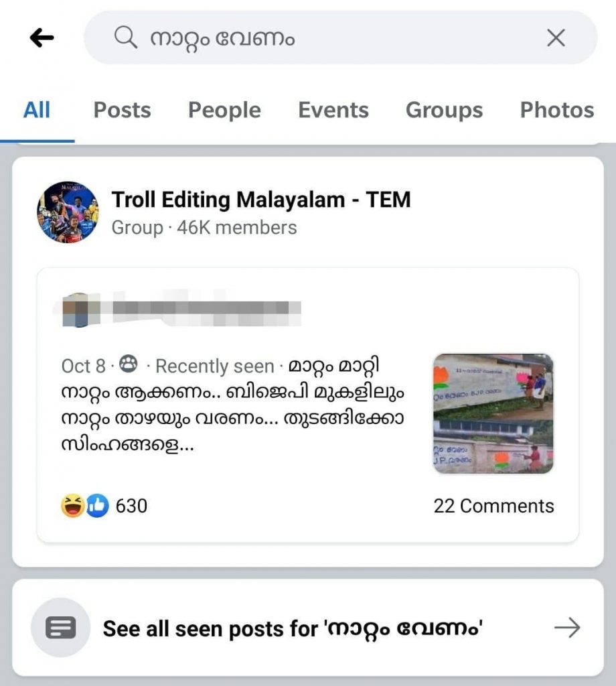Open the 22 Comments link
The height and width of the screenshot is (686, 616).
click(x=493, y=506)
